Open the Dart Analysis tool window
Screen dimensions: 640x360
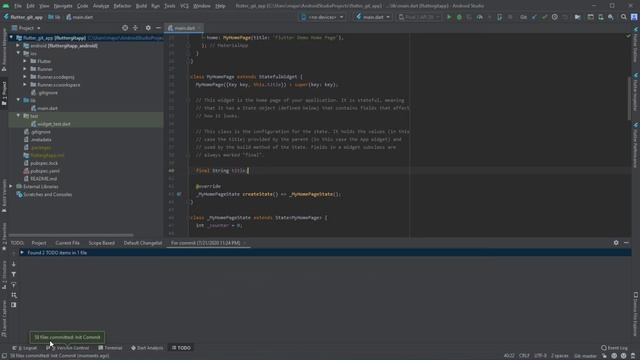(147, 348)
